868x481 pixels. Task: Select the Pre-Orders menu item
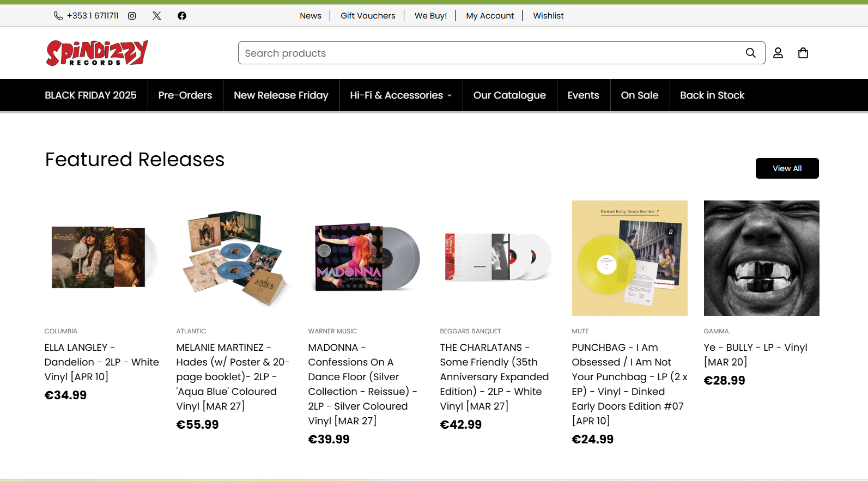click(185, 95)
